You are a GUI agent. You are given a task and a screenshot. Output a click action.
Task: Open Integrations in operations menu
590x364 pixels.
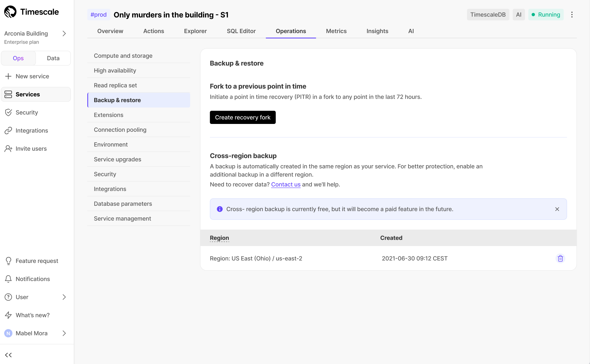tap(139, 189)
